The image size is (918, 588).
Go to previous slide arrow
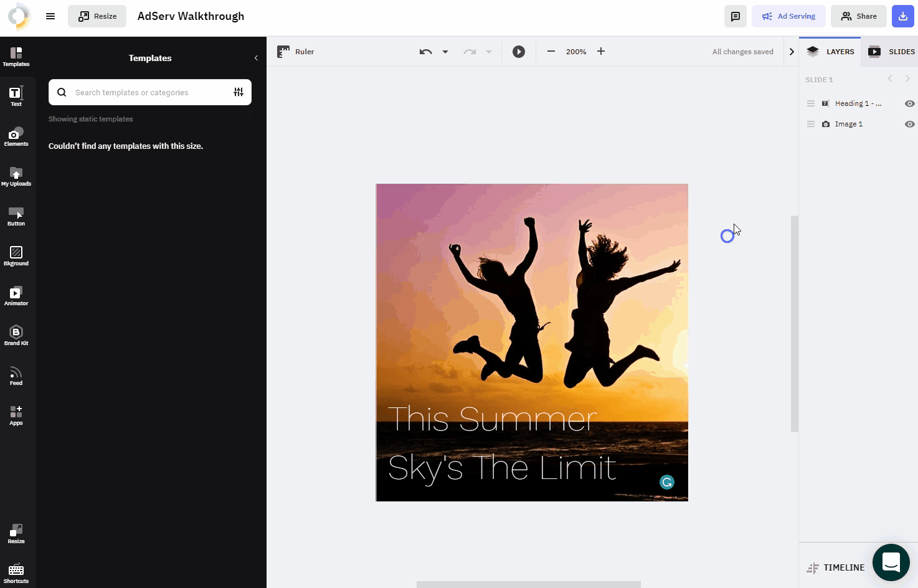click(890, 78)
